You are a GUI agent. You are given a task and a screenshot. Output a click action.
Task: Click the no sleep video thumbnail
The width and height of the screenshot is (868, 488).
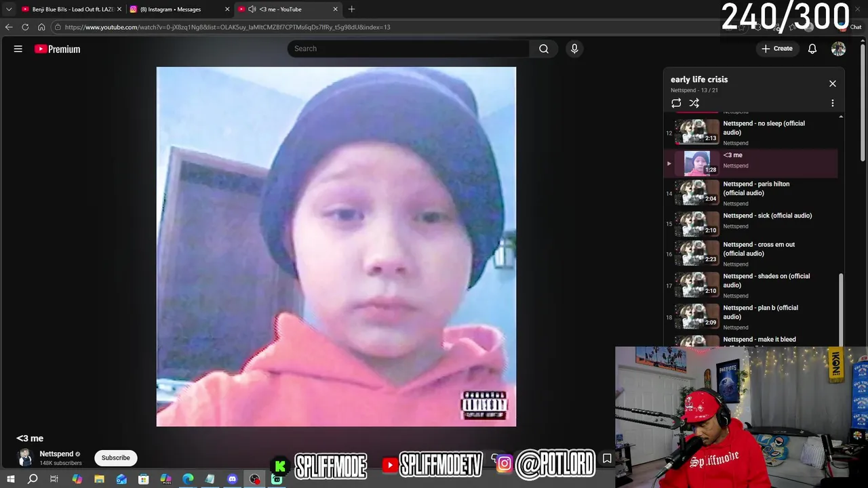click(697, 132)
